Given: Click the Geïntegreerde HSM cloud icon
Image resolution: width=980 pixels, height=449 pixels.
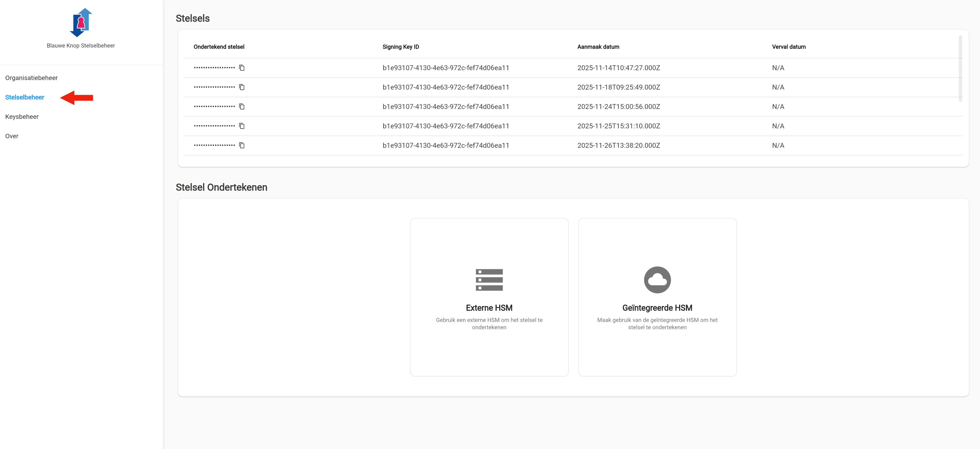Looking at the screenshot, I should (657, 280).
